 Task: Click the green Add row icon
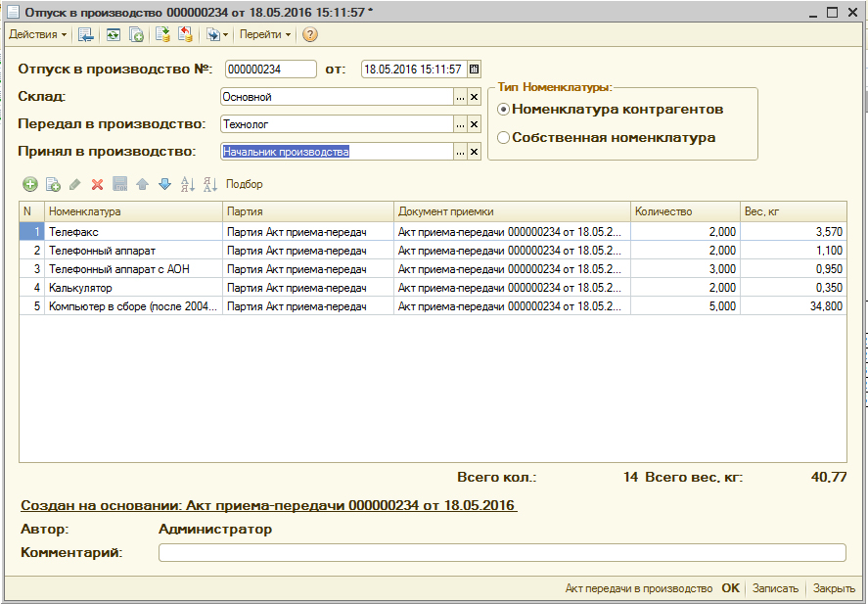[x=30, y=184]
